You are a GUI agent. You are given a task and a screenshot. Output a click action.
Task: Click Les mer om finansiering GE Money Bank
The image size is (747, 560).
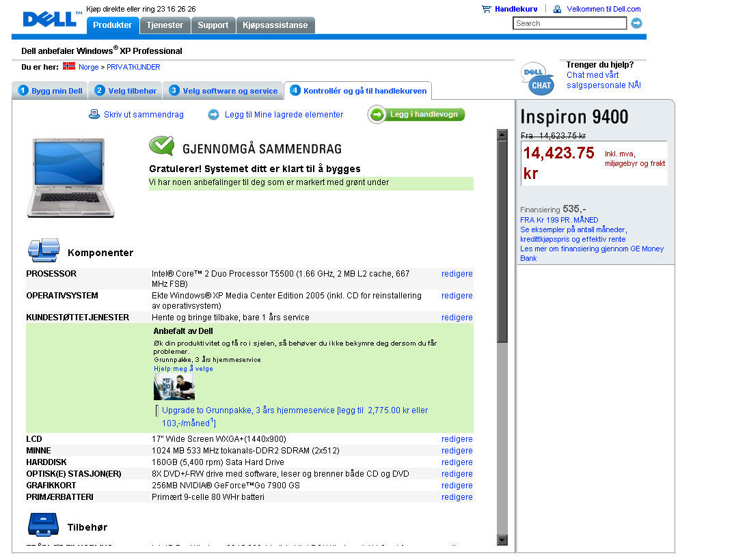(592, 253)
